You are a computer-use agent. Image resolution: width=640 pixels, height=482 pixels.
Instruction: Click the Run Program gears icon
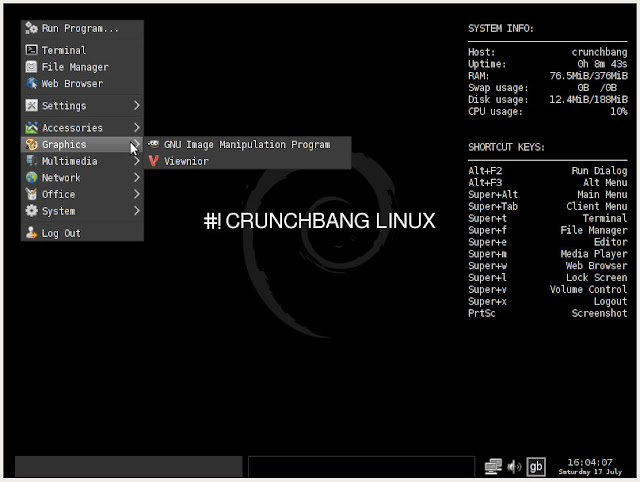(31, 28)
